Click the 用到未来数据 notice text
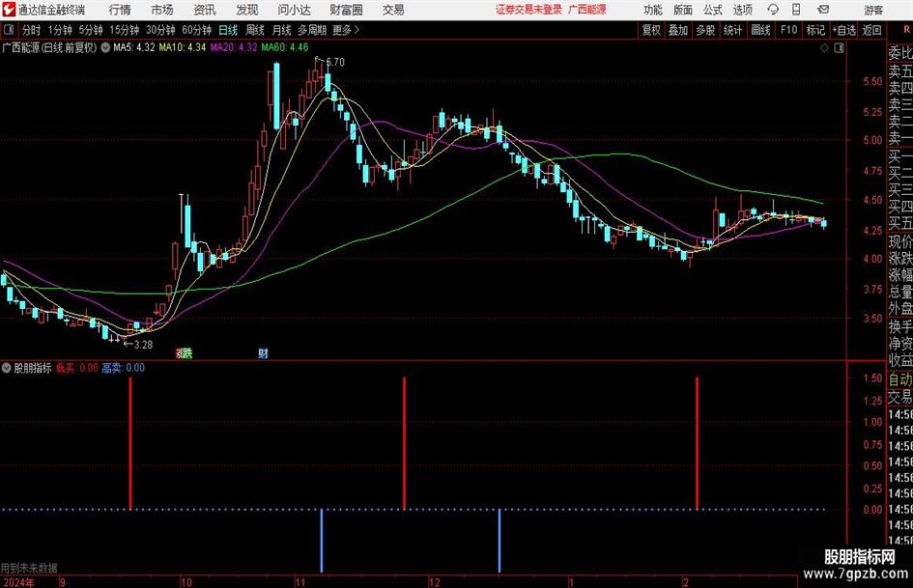 coord(29,568)
